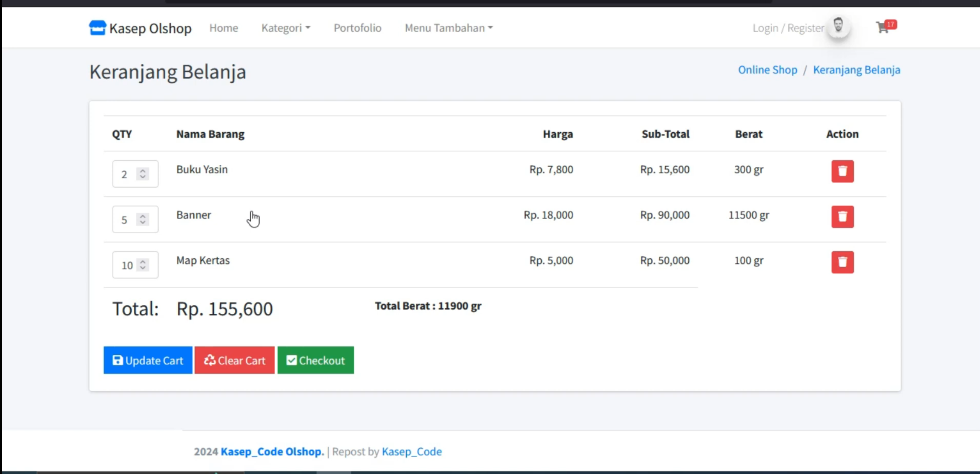This screenshot has width=980, height=474.
Task: Focus the Map Kertas quantity field
Action: click(x=135, y=264)
